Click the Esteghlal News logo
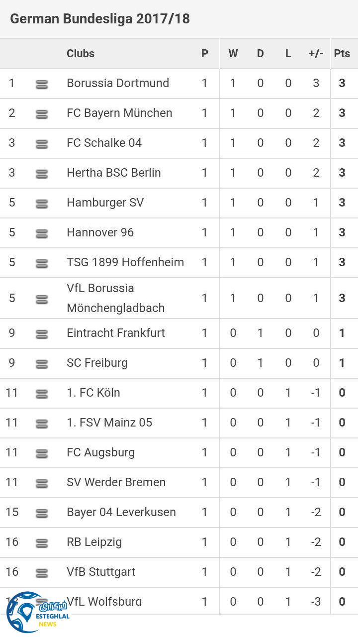 coord(36,613)
